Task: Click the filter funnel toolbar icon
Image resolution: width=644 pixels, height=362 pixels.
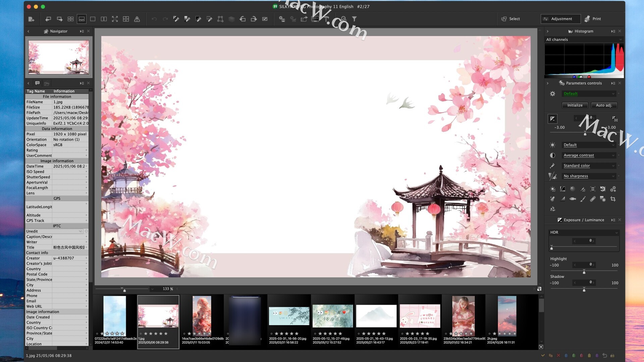Action: point(354,19)
